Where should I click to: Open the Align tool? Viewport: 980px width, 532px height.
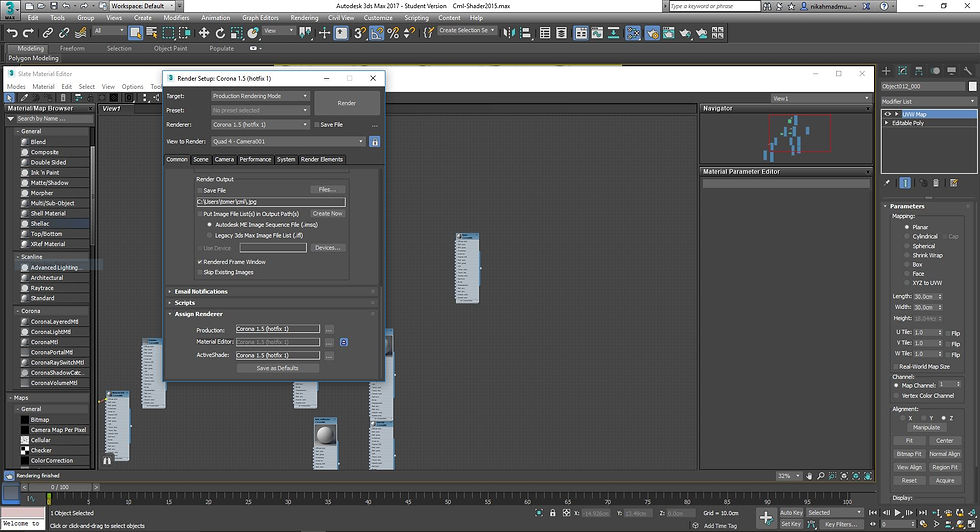click(x=526, y=33)
